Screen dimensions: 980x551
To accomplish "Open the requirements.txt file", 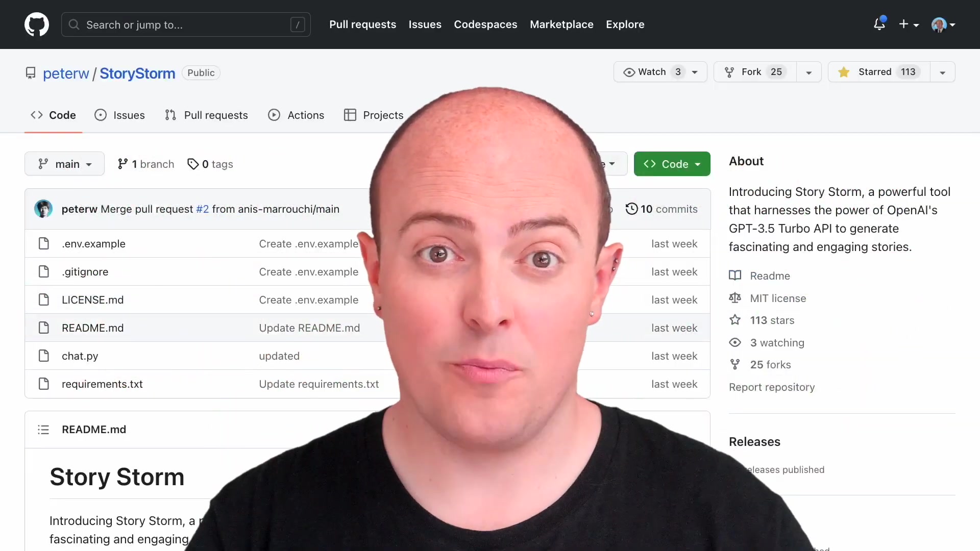I will pyautogui.click(x=102, y=384).
